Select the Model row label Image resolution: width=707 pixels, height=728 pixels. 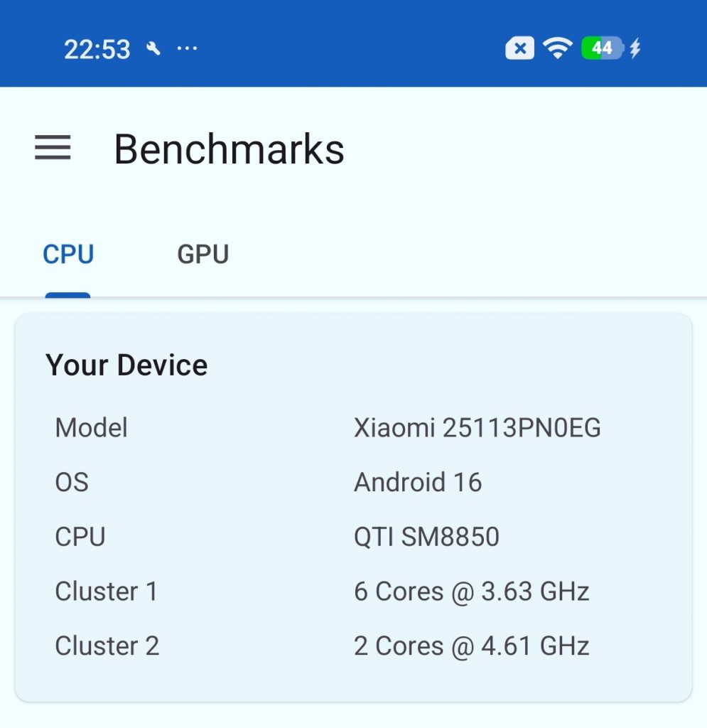pos(91,427)
